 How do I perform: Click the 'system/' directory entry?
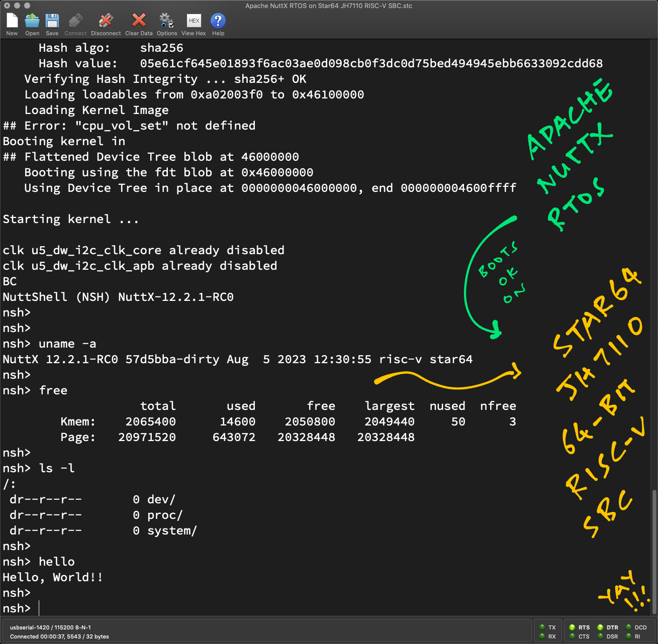[x=172, y=530]
